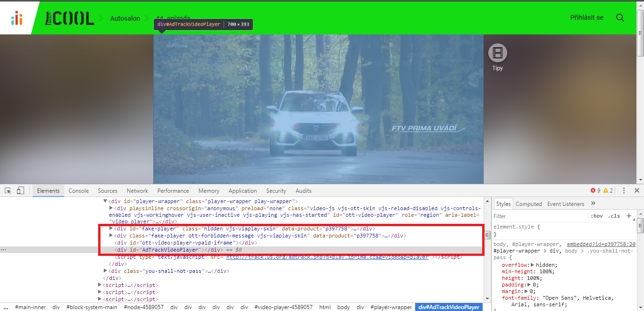Activate the inspect element picker

click(x=8, y=190)
